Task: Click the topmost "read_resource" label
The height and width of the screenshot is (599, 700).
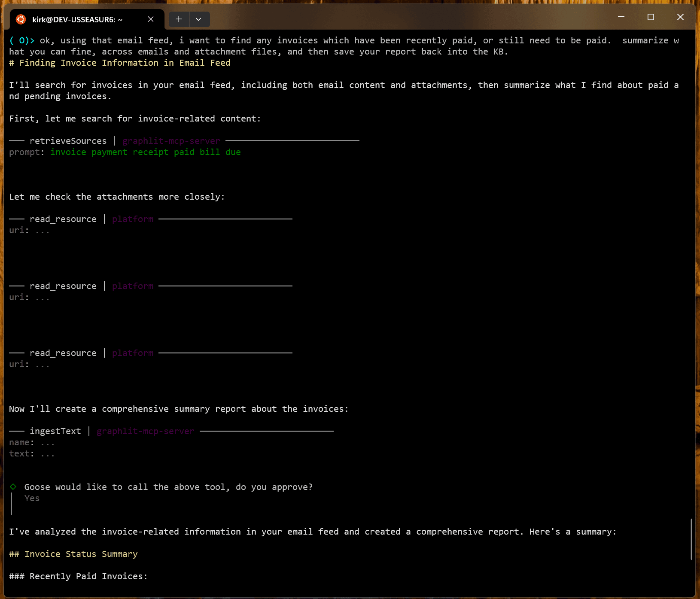Action: pyautogui.click(x=63, y=219)
